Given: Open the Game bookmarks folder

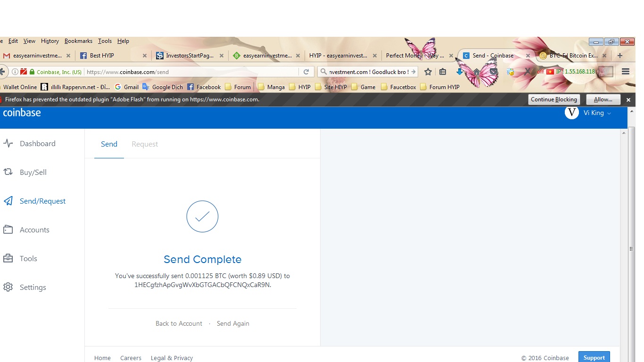Looking at the screenshot, I should [x=363, y=87].
